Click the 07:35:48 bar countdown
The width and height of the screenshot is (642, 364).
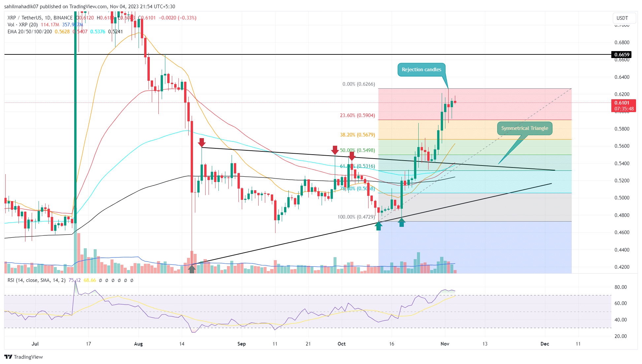pyautogui.click(x=624, y=109)
